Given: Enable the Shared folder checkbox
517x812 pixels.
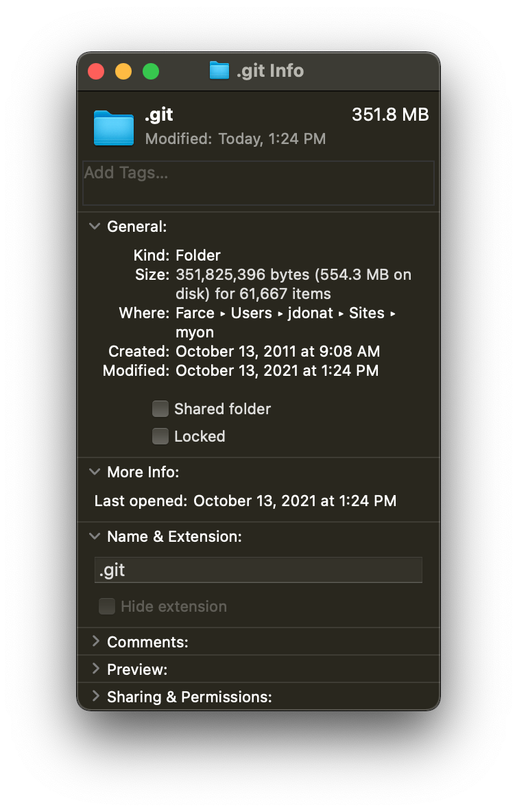Looking at the screenshot, I should (x=160, y=409).
